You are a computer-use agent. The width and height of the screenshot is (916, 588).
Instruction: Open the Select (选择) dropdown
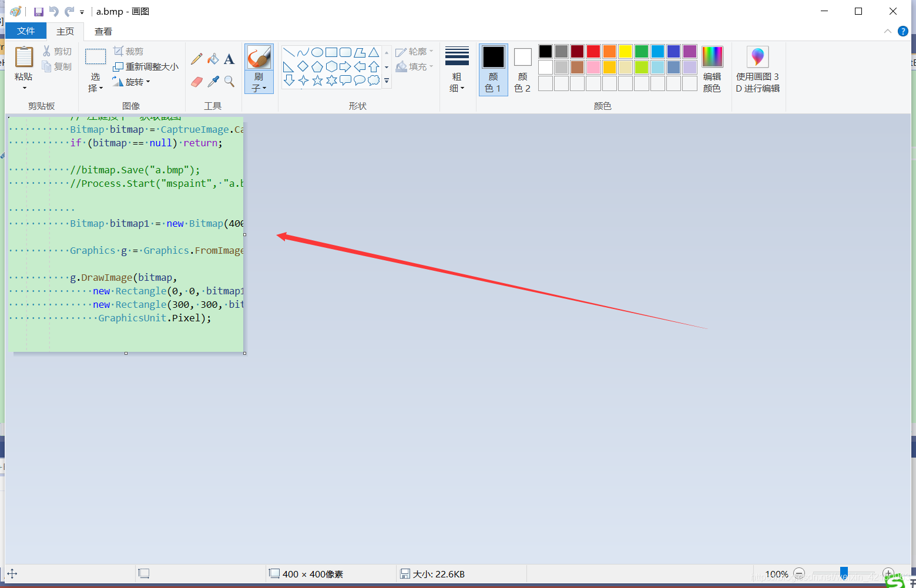(96, 82)
